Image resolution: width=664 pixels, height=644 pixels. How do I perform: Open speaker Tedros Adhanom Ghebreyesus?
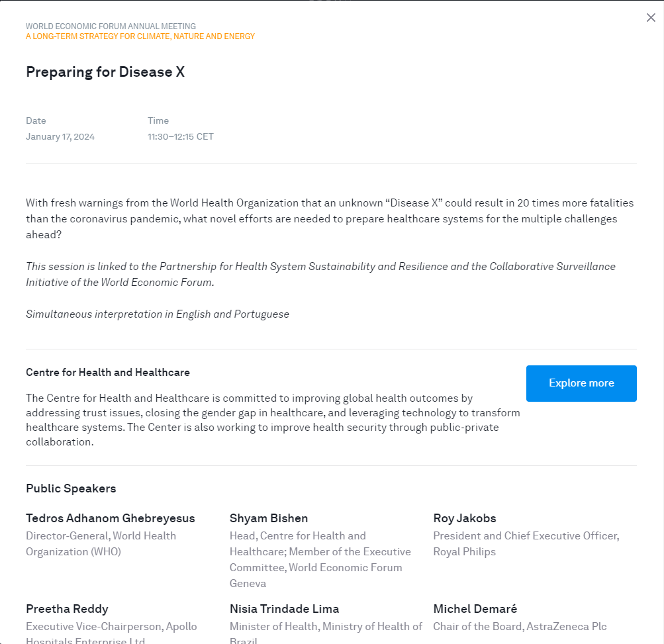(110, 518)
